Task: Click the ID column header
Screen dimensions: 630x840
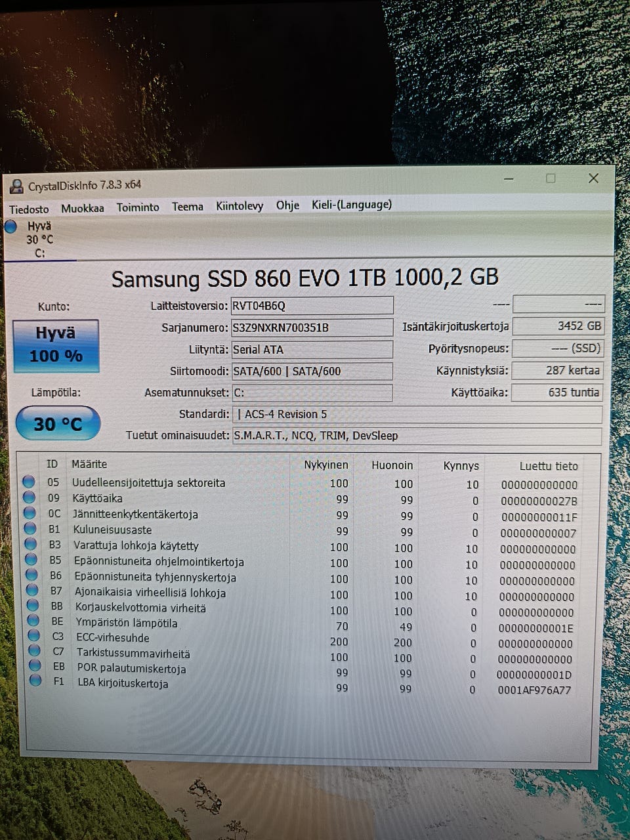Action: [52, 464]
